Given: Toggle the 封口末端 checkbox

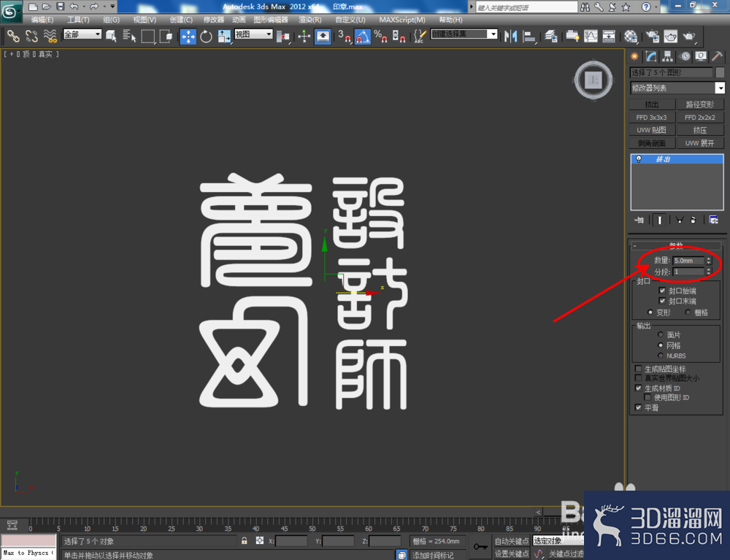Looking at the screenshot, I should point(662,301).
